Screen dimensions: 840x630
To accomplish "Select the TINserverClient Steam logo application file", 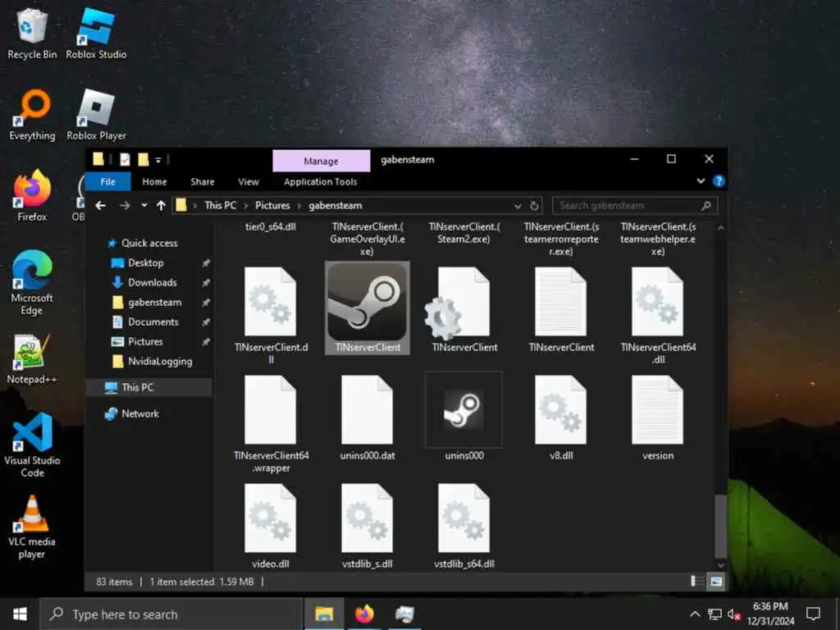I will pos(367,308).
